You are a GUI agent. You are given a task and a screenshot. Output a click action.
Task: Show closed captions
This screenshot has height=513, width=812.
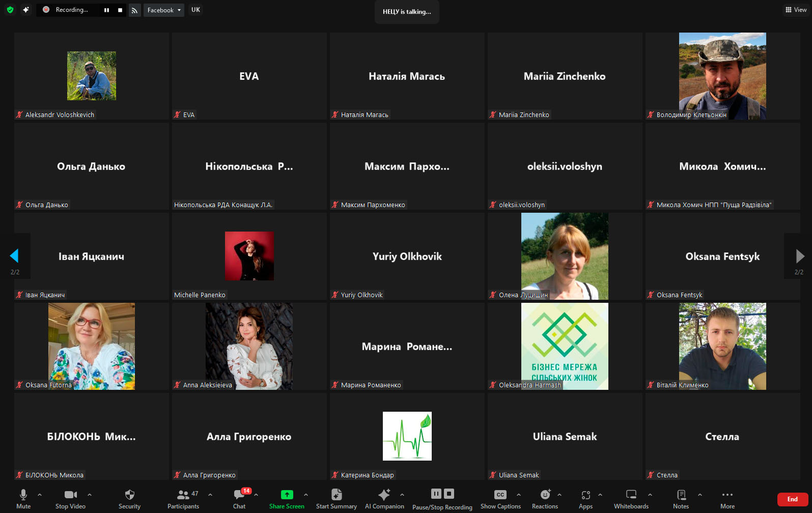[x=500, y=499]
